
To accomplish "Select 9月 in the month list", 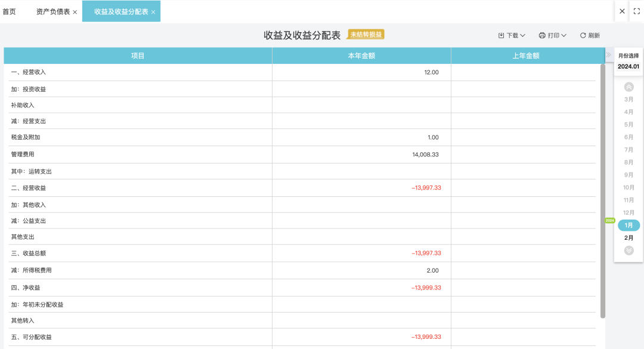I will pos(629,175).
